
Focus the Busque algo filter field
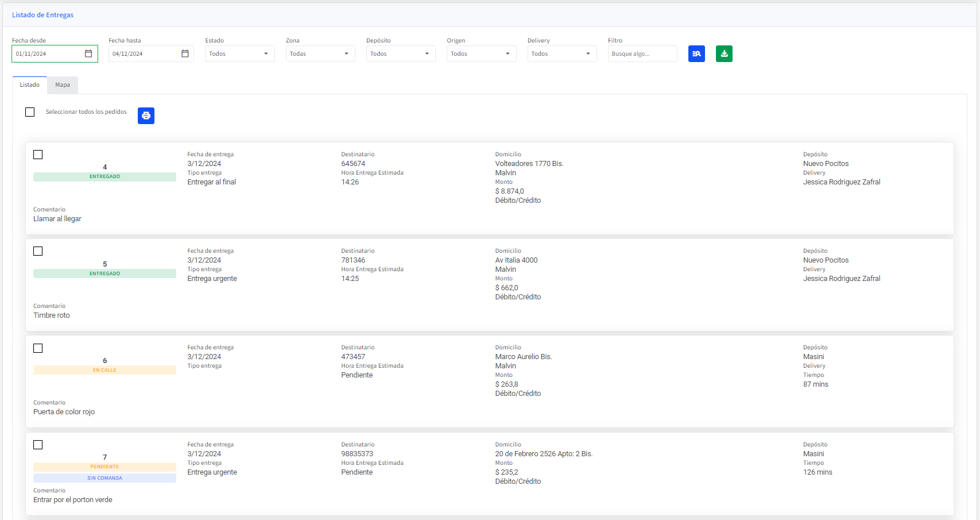point(642,53)
